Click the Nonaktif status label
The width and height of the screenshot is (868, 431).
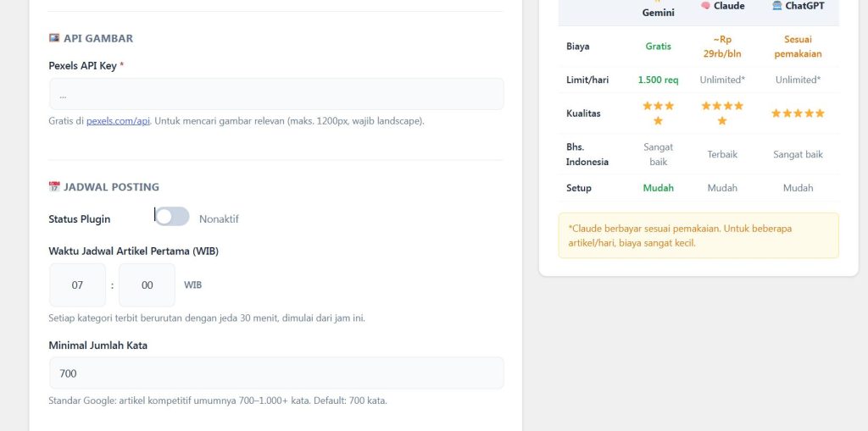(220, 218)
